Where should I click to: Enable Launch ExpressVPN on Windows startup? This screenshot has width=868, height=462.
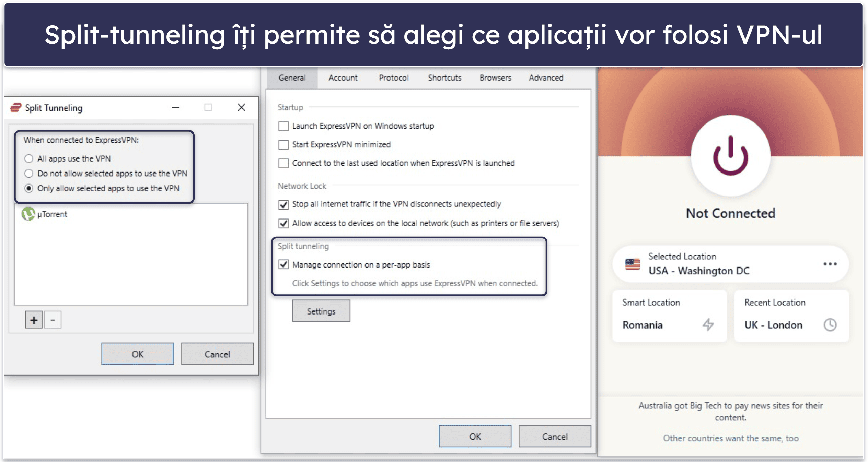point(283,126)
